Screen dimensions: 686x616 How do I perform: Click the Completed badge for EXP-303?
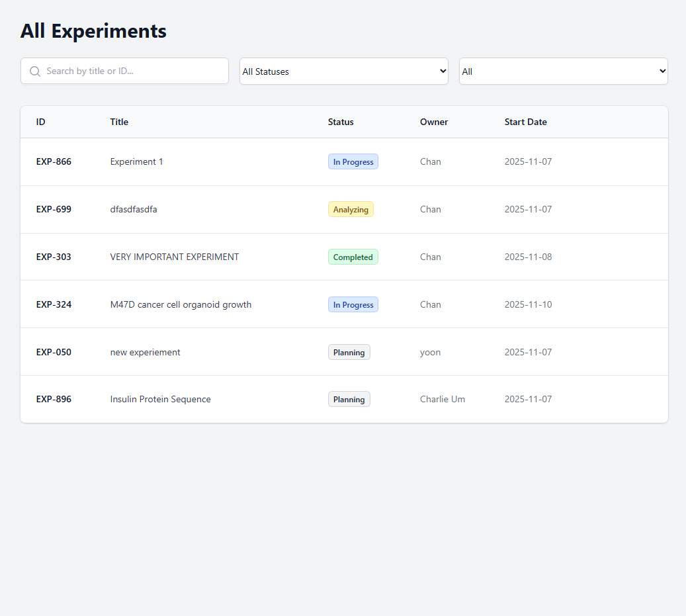(x=353, y=257)
